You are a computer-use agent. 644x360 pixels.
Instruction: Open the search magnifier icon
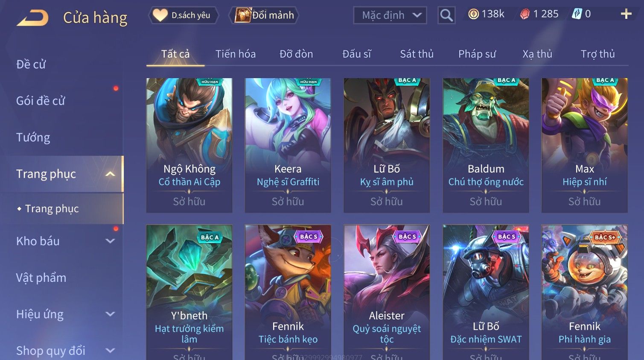pyautogui.click(x=446, y=15)
